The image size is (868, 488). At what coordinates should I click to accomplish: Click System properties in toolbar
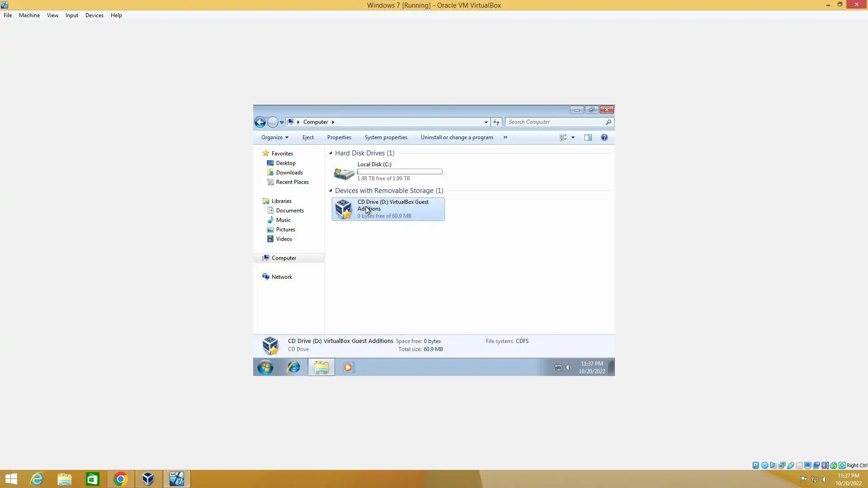[x=386, y=137]
